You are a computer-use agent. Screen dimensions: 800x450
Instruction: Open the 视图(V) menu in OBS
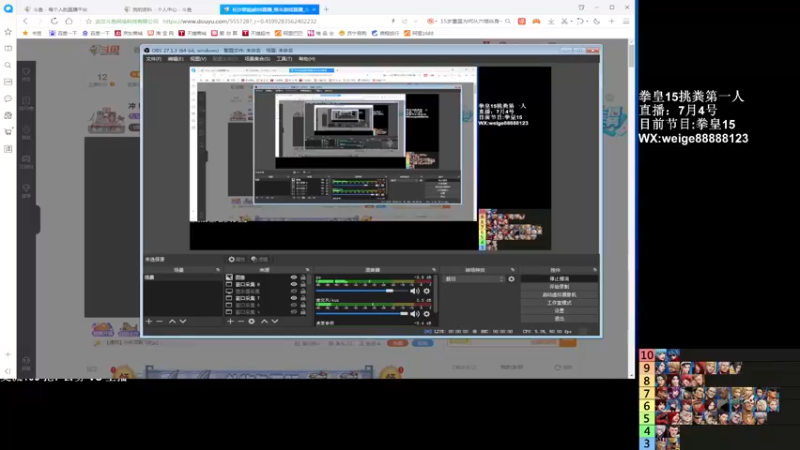198,59
